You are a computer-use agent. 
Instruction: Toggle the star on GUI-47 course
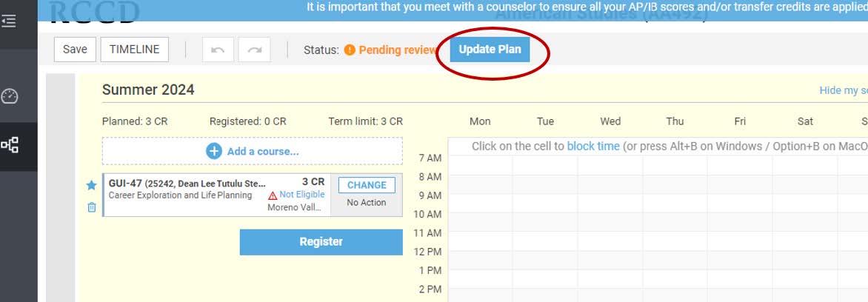coord(91,185)
